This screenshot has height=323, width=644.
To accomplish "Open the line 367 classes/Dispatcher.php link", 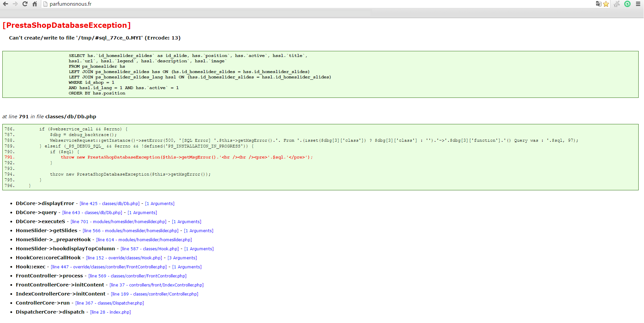I will [x=110, y=303].
